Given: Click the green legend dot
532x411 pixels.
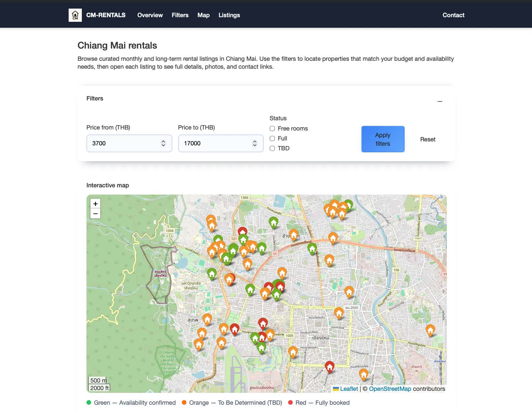Looking at the screenshot, I should click(x=89, y=402).
